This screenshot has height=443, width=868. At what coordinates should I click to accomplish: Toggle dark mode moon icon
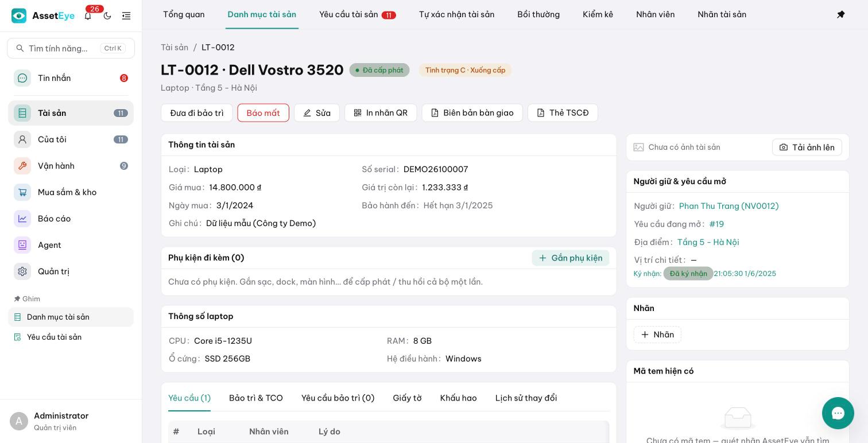(107, 16)
